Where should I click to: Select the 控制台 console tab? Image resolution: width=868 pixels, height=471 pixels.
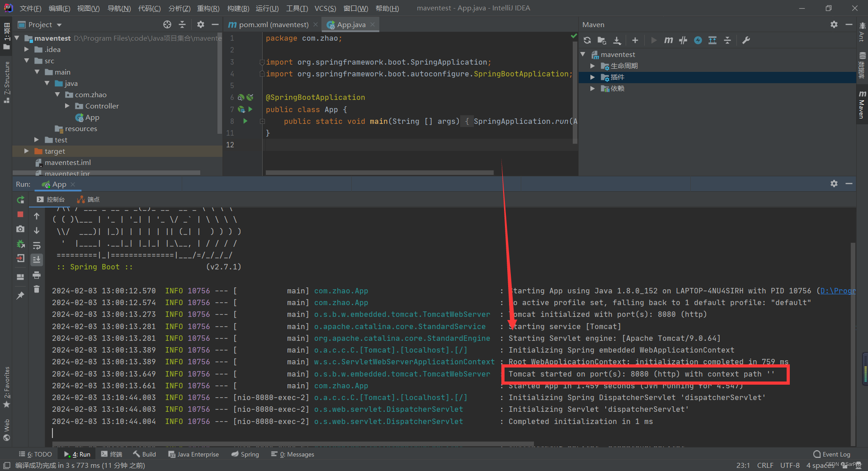coord(51,199)
